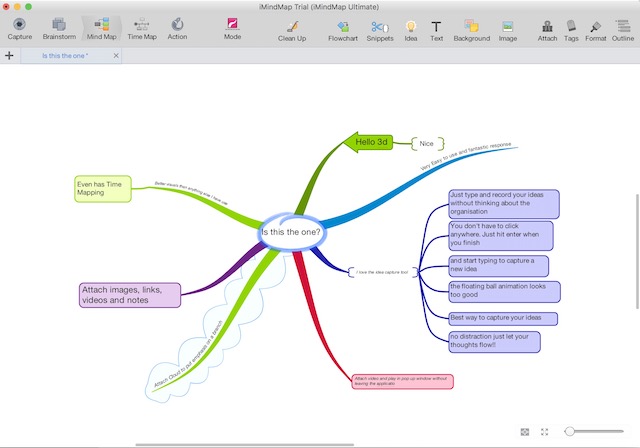Open the Flowchart tool
Image resolution: width=640 pixels, height=448 pixels.
click(343, 27)
